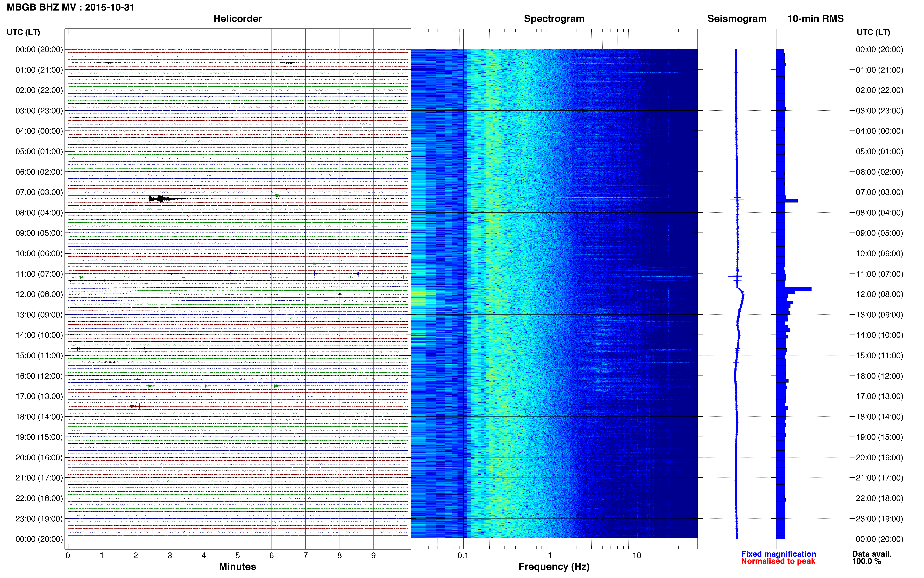Viewport: 924px width, 578px height.
Task: Click the right-axis "19:00 (15:00)" time label
Action: (x=879, y=437)
